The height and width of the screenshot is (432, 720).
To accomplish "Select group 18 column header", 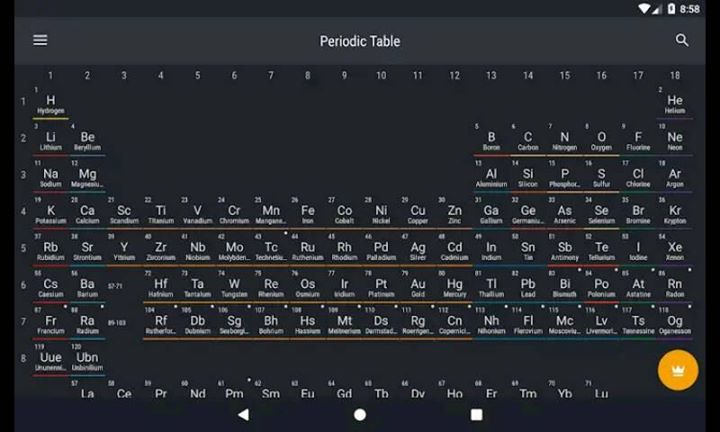I will (x=675, y=76).
